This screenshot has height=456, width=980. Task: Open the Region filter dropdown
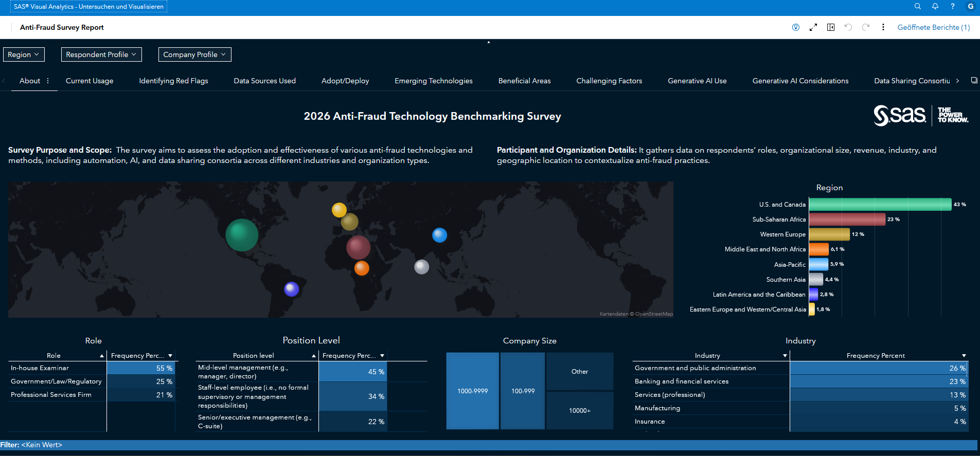click(24, 54)
